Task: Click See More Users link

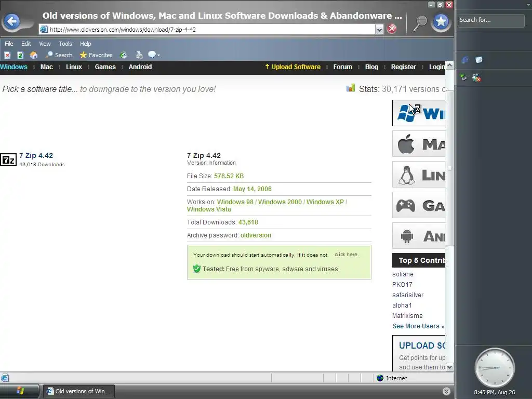Action: click(418, 326)
